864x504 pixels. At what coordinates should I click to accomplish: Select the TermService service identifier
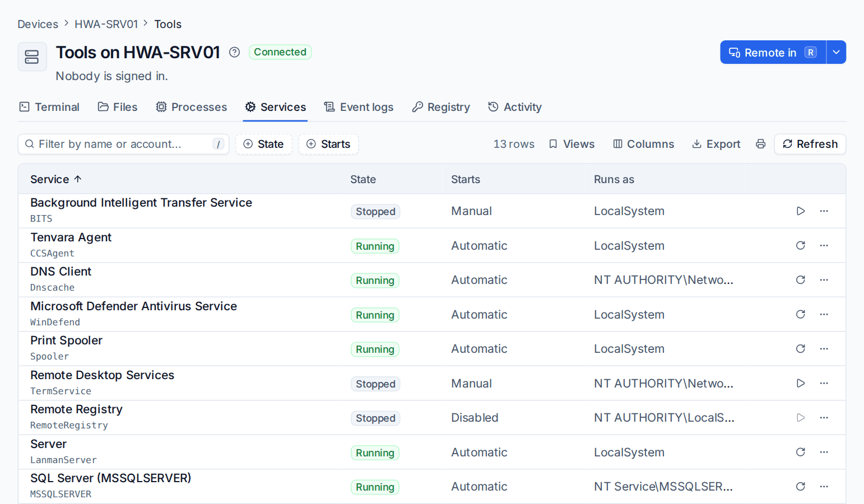pyautogui.click(x=61, y=391)
